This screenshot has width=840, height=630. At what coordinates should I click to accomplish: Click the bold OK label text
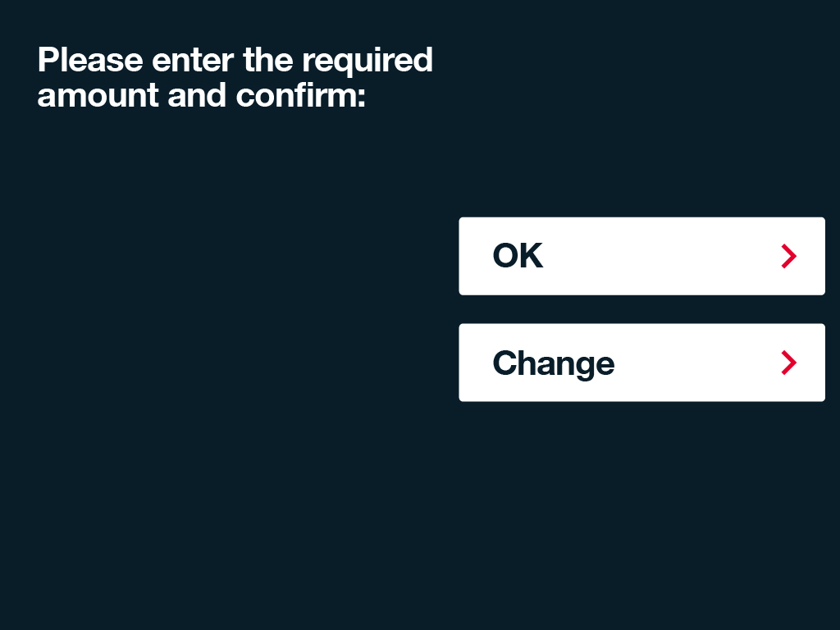tap(518, 256)
